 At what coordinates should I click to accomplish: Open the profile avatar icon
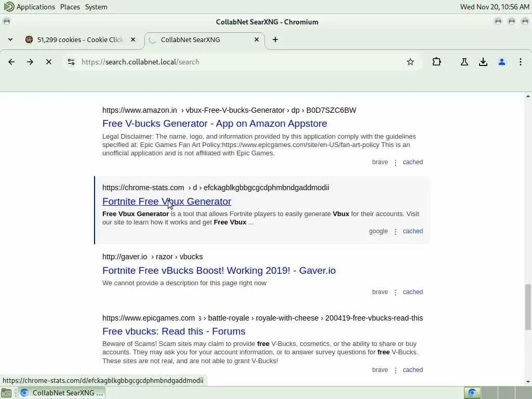coord(502,62)
